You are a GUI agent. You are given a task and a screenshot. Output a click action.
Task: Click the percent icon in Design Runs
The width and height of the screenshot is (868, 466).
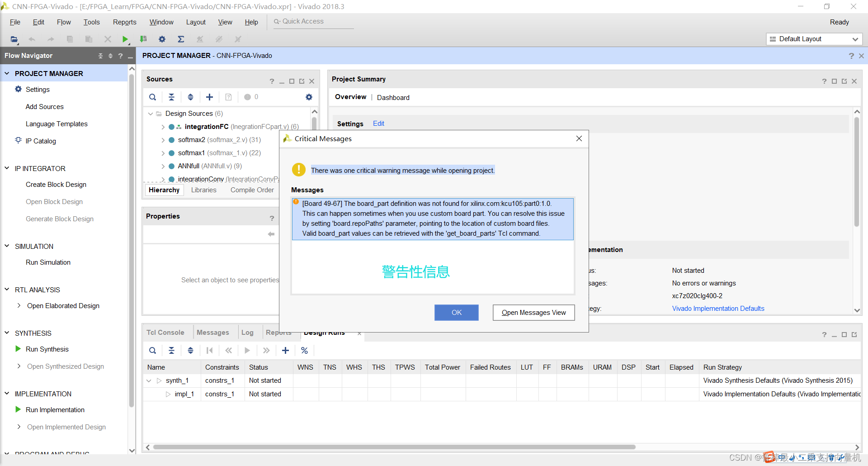[304, 350]
